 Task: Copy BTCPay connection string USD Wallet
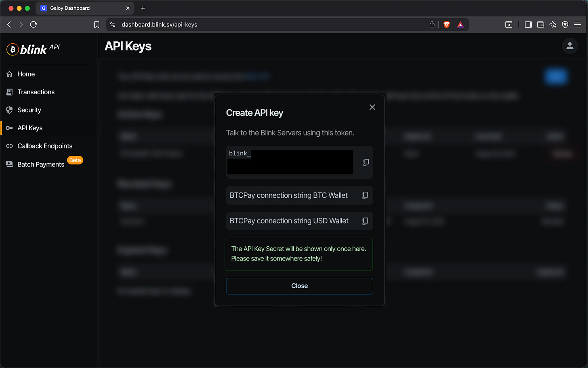coord(365,221)
